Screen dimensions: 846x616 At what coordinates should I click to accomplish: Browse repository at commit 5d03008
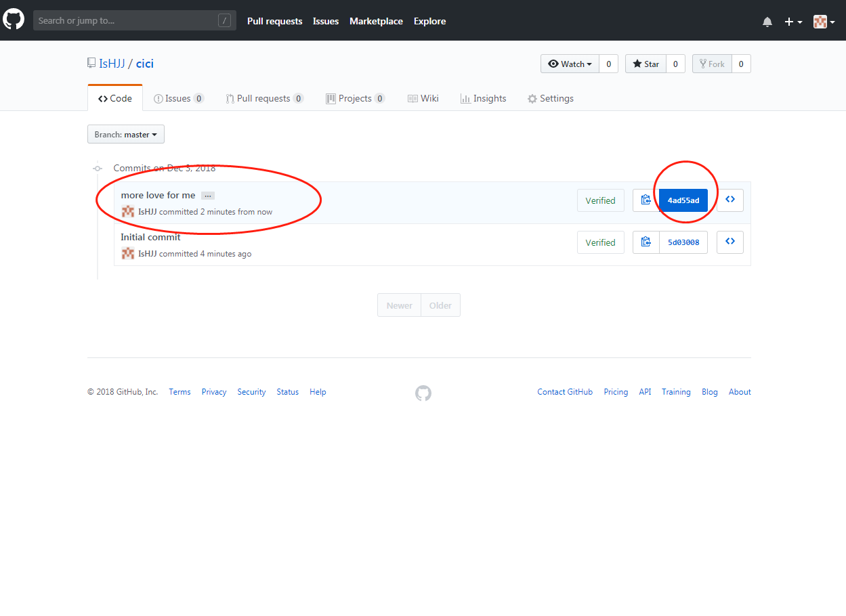pyautogui.click(x=730, y=242)
